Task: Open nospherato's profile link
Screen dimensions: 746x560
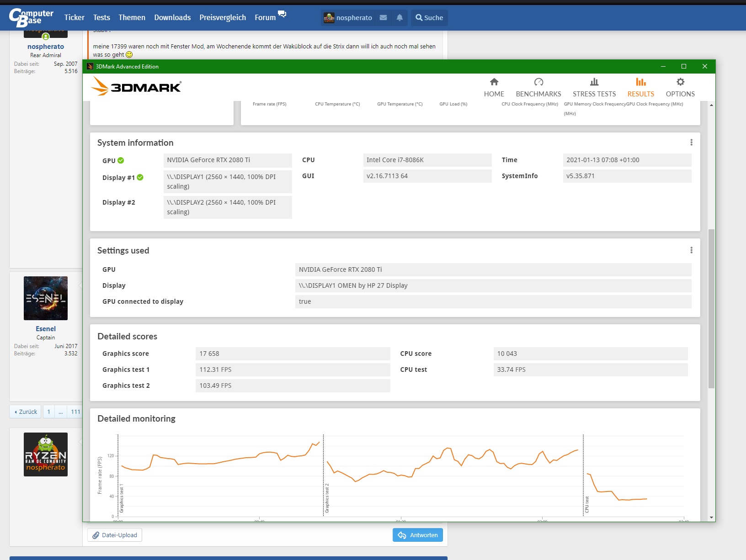Action: [x=46, y=47]
